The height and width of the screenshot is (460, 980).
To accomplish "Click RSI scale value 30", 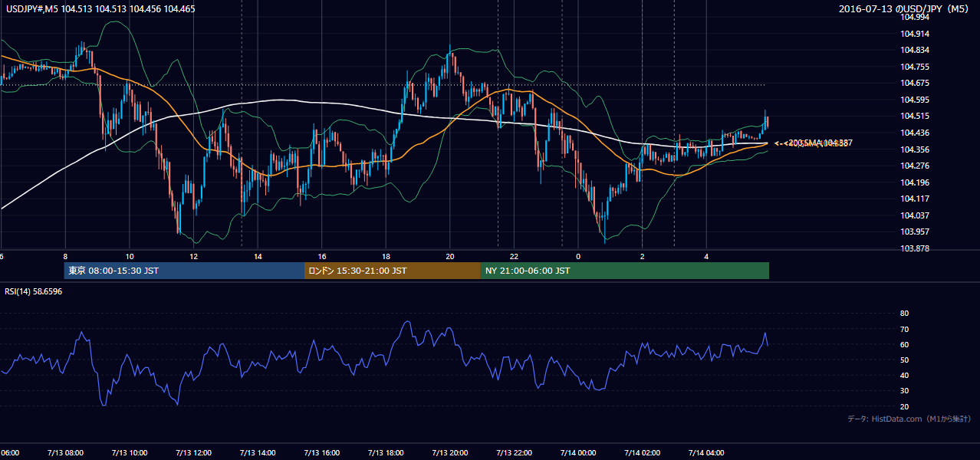I will pyautogui.click(x=904, y=391).
